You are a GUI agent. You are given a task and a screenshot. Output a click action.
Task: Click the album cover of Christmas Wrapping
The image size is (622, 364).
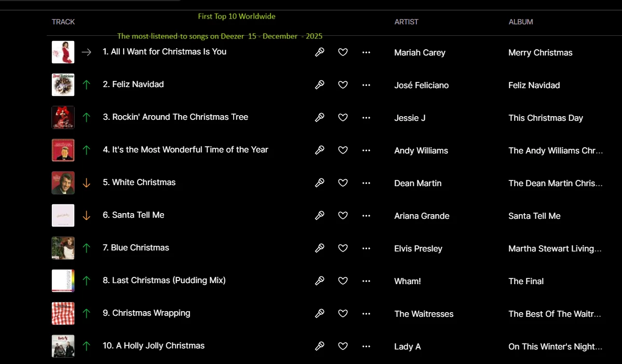(63, 313)
